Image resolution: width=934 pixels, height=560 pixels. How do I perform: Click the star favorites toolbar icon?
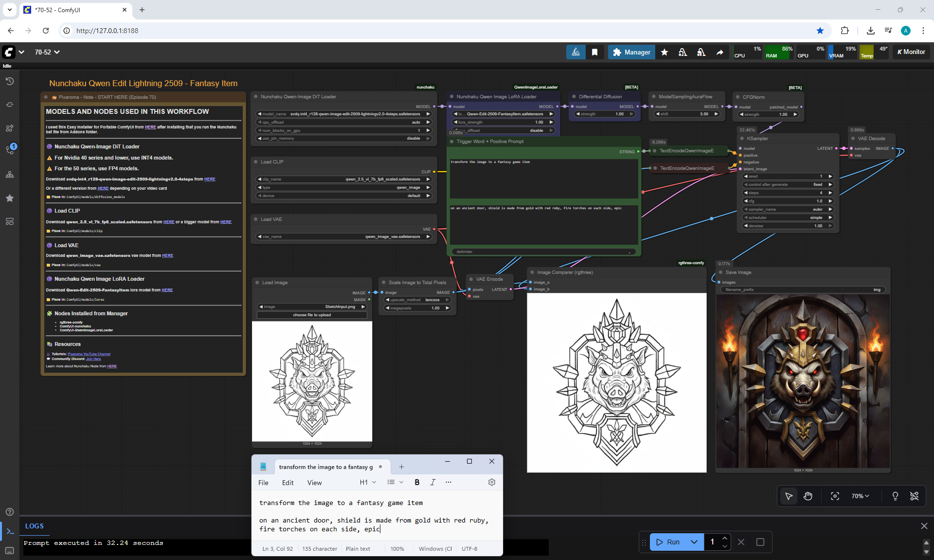point(665,52)
